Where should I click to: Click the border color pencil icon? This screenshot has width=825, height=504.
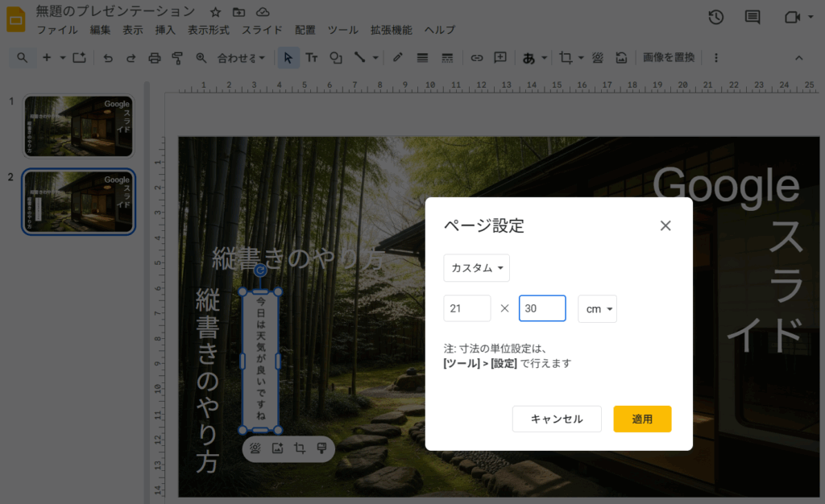click(x=397, y=58)
